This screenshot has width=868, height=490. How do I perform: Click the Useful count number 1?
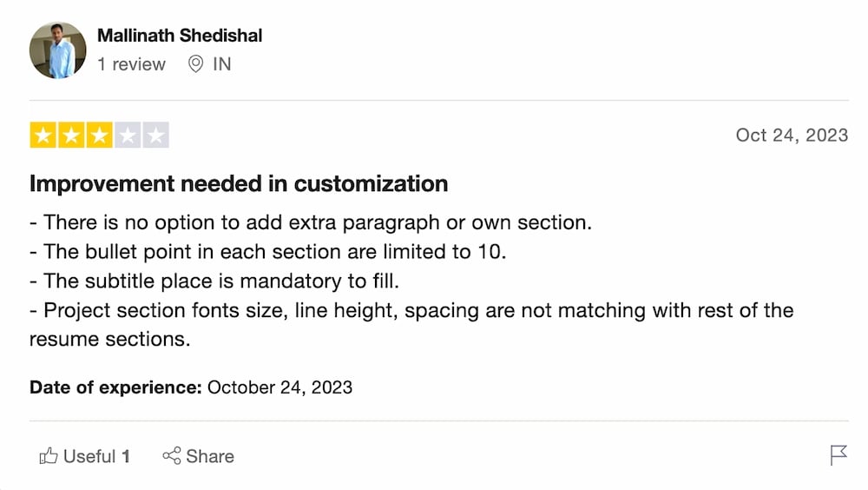point(126,456)
